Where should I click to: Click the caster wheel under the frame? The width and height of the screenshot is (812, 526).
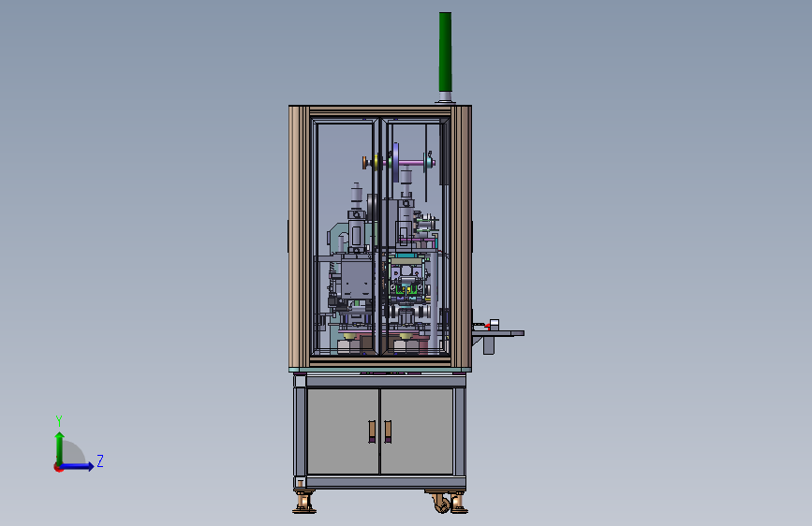(x=441, y=504)
